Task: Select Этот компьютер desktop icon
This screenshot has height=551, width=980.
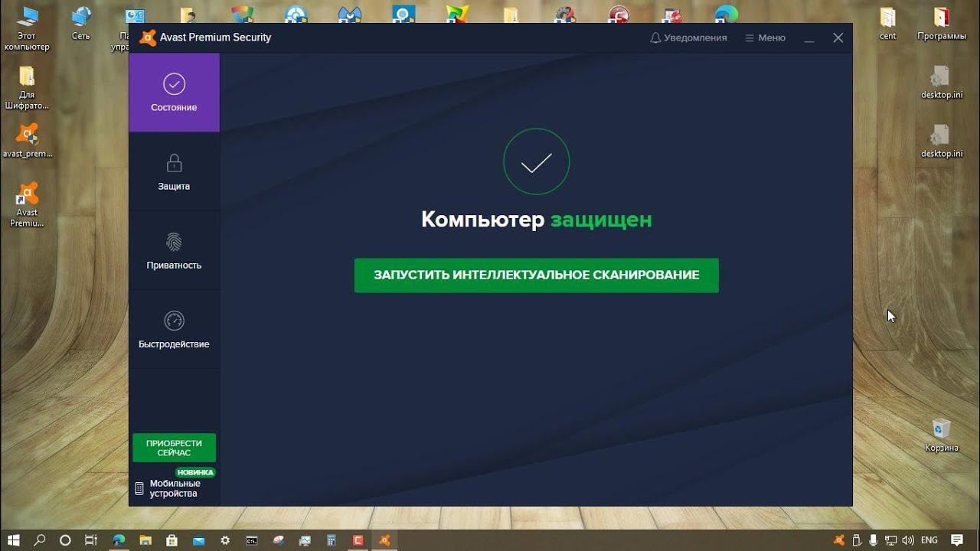Action: [27, 28]
